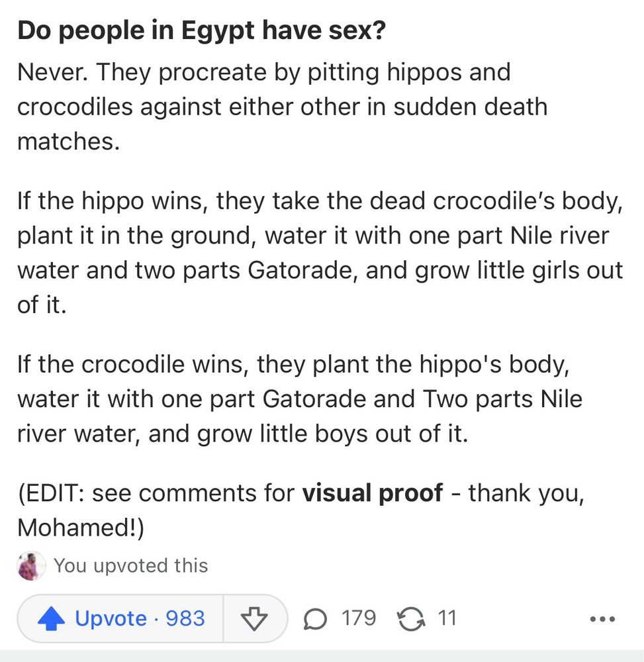Viewport: 644px width, 662px height.
Task: Click the "You upvoted this" label
Action: [131, 566]
